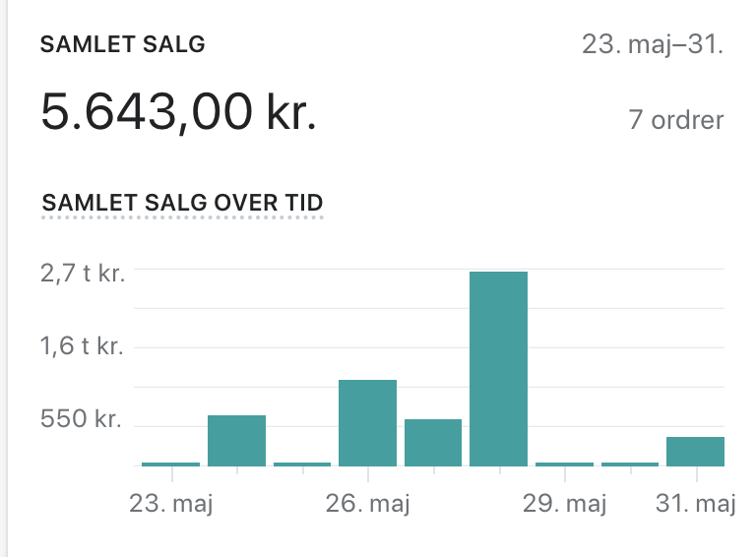Click the 23. maj x-axis label

pos(171,504)
